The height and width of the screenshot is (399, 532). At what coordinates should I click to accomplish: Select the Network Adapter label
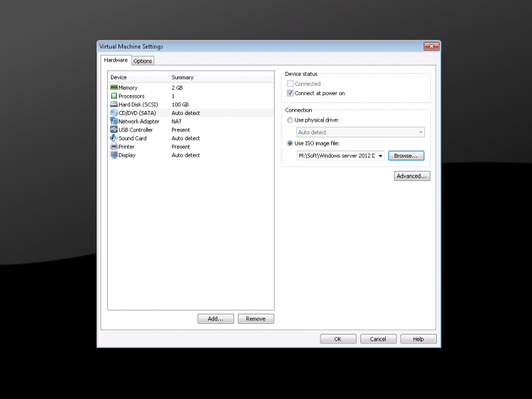coord(139,122)
